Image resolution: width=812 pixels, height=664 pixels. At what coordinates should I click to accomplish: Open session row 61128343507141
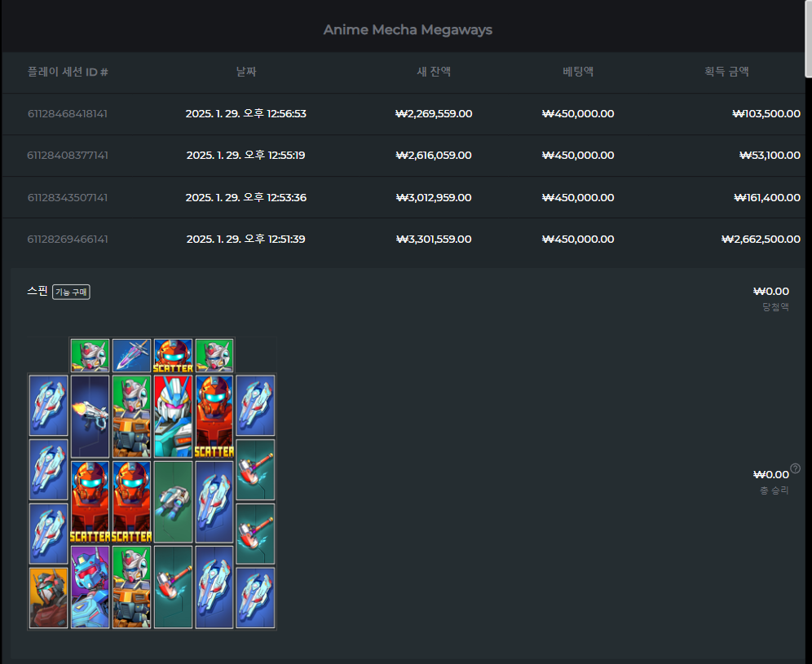[x=404, y=197]
